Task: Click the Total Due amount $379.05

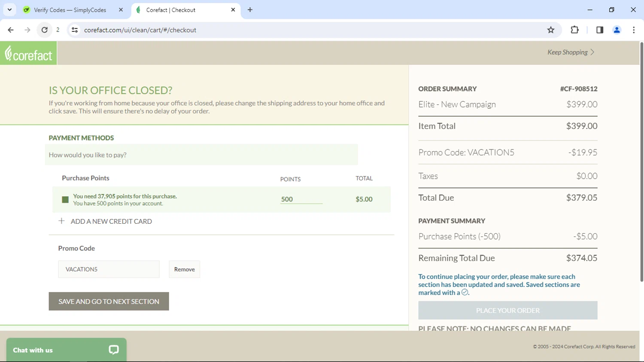Action: pos(582,198)
